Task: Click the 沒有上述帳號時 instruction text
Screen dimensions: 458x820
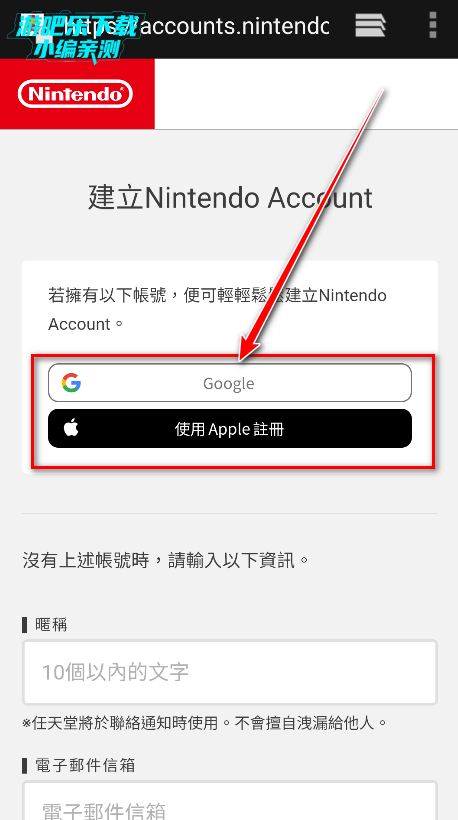Action: [166, 561]
